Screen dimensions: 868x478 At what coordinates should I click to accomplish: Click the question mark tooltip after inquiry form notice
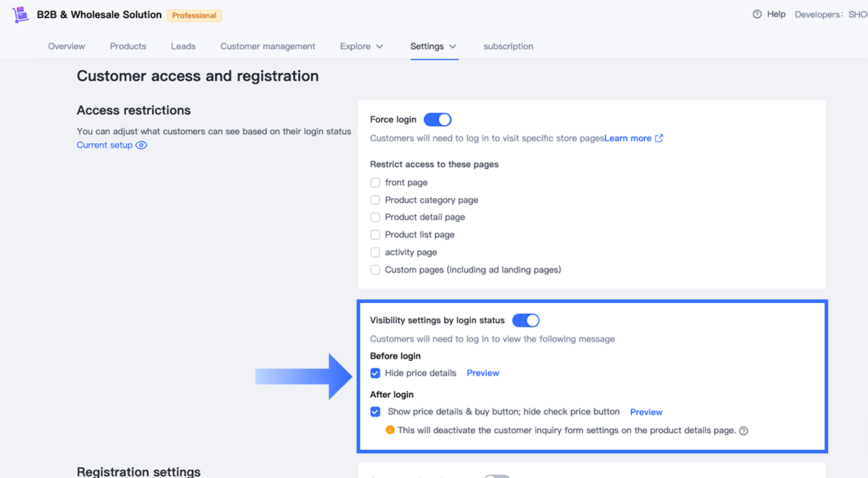(744, 431)
